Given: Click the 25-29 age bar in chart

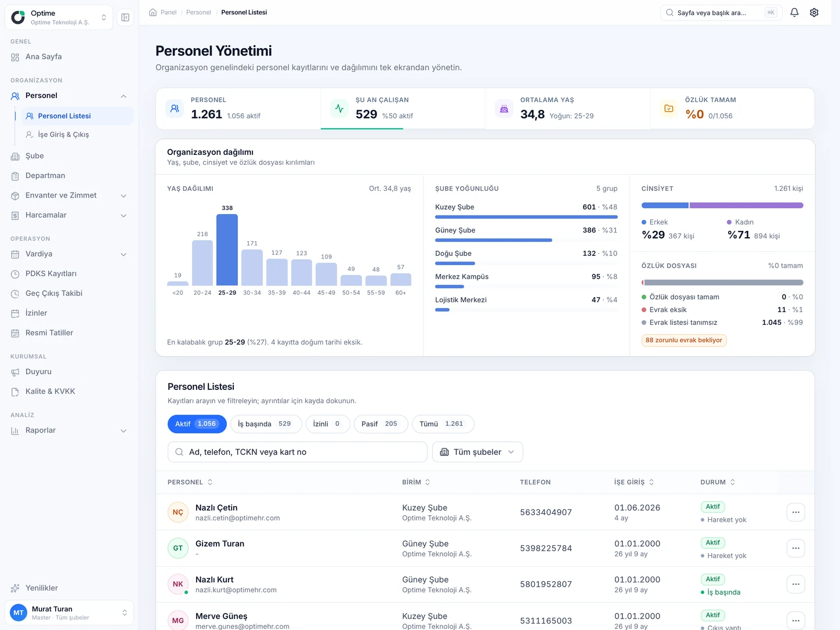Looking at the screenshot, I should (x=227, y=250).
